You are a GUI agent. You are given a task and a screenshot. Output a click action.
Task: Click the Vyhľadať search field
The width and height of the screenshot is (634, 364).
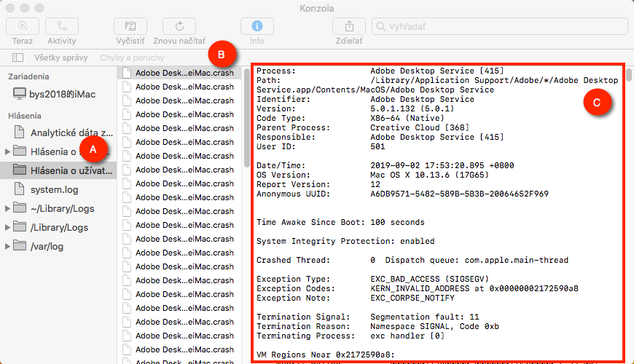pos(500,26)
